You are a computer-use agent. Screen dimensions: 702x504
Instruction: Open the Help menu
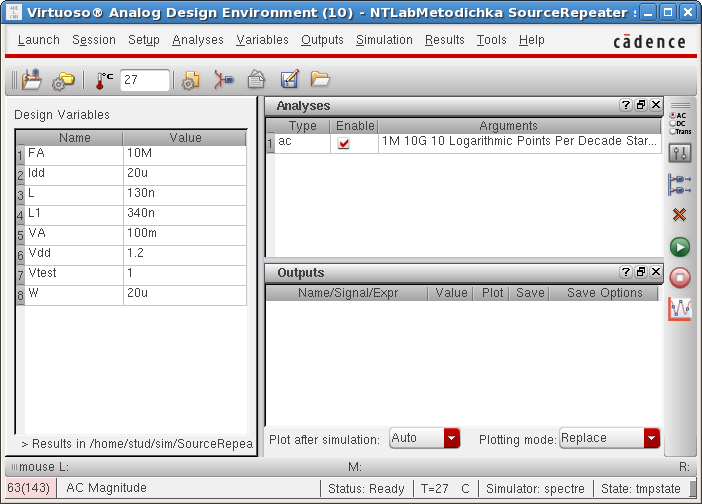532,40
